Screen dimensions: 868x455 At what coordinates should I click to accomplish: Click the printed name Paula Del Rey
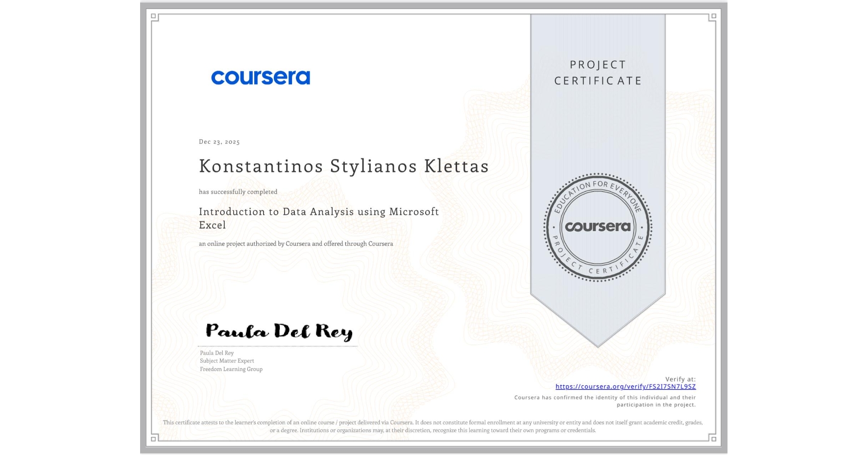(x=217, y=353)
